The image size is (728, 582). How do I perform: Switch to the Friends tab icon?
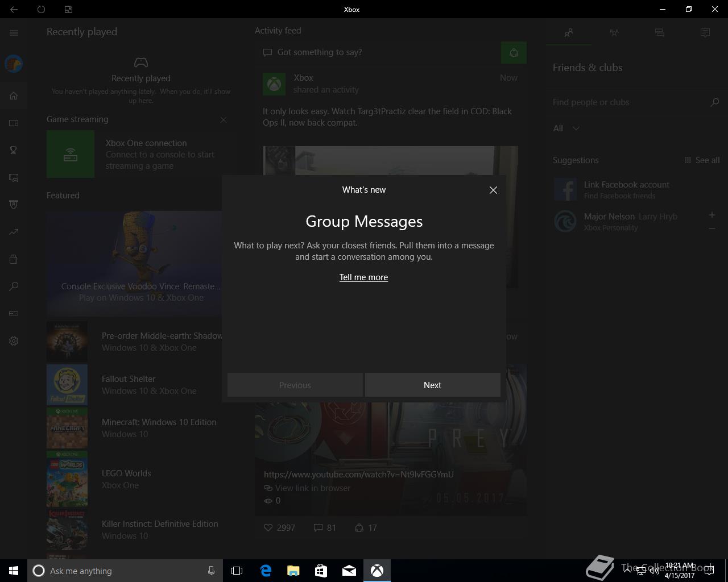569,33
